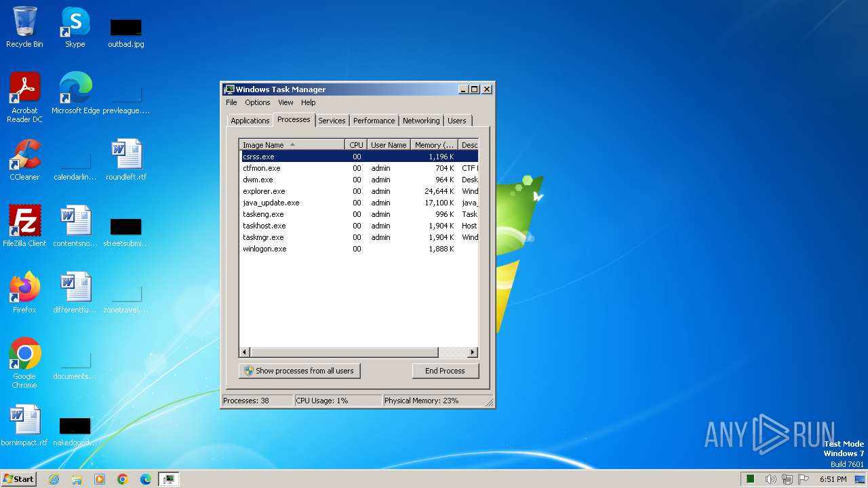Open the File menu in Task Manager
868x488 pixels.
click(x=231, y=102)
